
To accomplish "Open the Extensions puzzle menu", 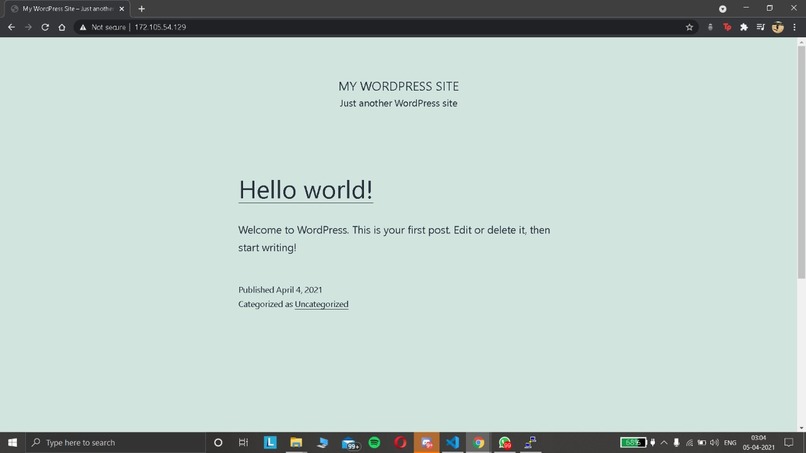I will pos(744,27).
